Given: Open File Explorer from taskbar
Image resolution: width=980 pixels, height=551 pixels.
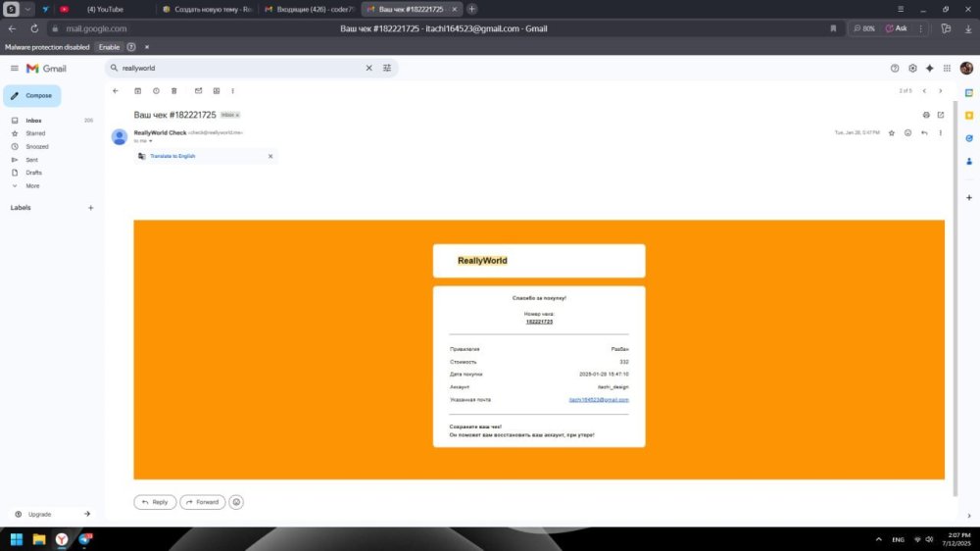Looking at the screenshot, I should pos(39,539).
